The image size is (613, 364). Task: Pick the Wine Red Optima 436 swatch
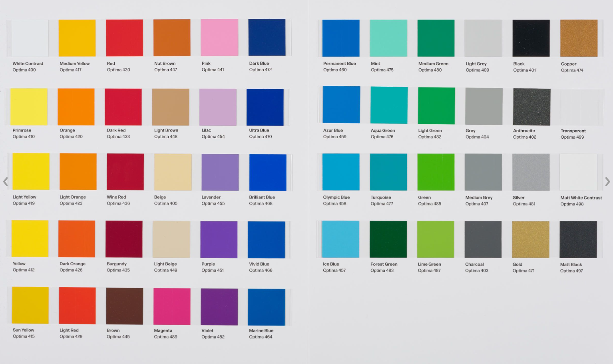[125, 172]
